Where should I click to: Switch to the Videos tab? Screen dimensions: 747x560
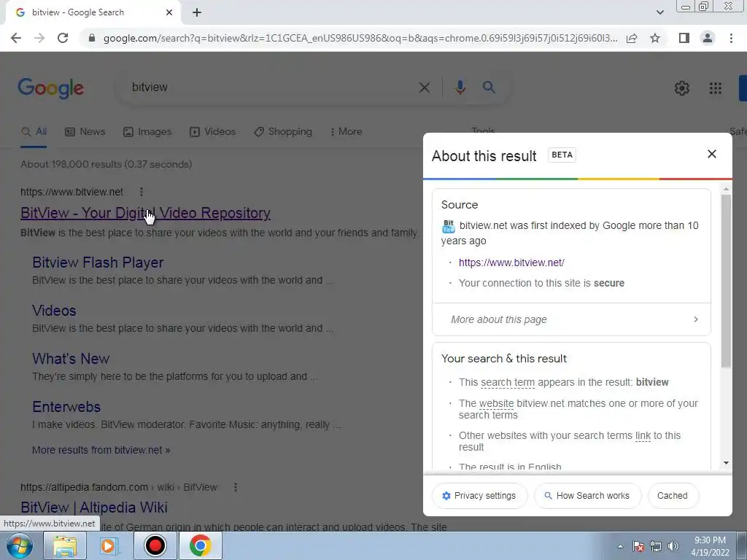pos(212,132)
